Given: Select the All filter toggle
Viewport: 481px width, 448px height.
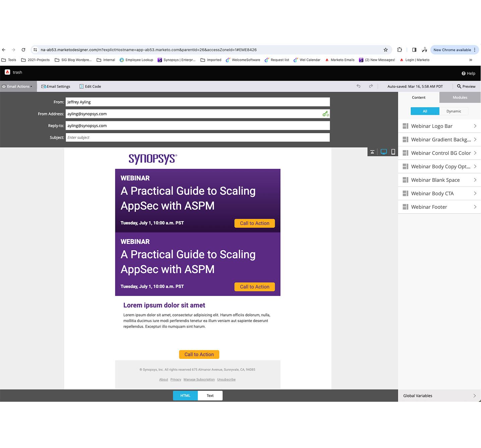Looking at the screenshot, I should 425,111.
